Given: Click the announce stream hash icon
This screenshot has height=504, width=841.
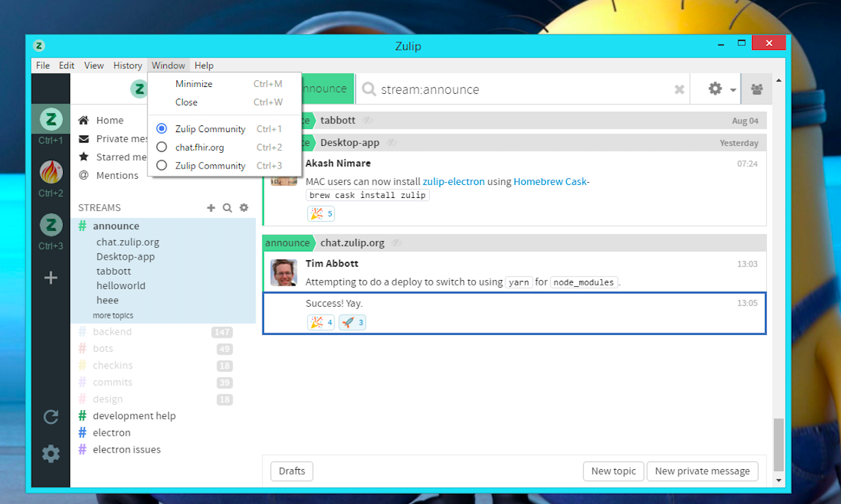Looking at the screenshot, I should [x=82, y=226].
